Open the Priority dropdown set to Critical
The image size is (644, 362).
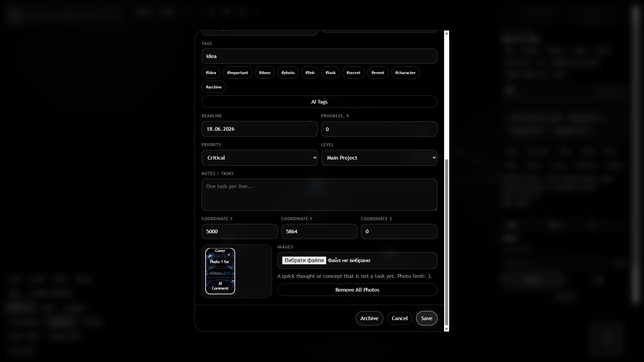260,158
